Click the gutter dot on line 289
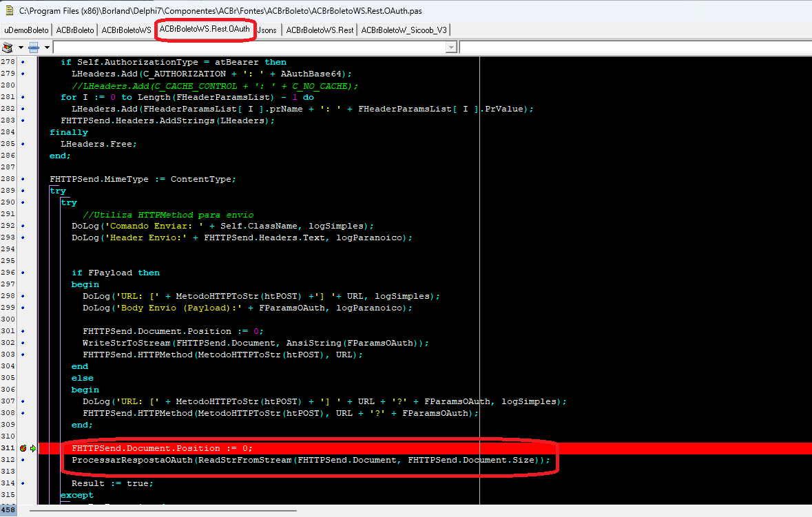This screenshot has width=812, height=517. tap(23, 191)
